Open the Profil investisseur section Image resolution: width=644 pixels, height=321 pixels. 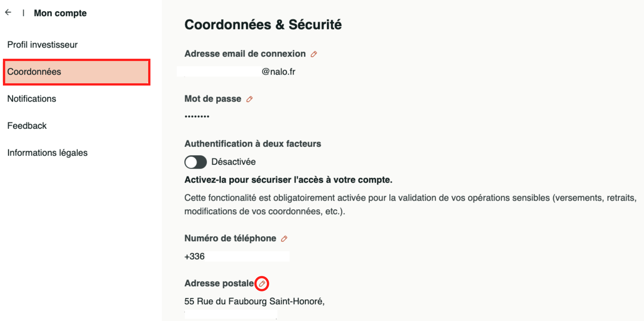[42, 45]
